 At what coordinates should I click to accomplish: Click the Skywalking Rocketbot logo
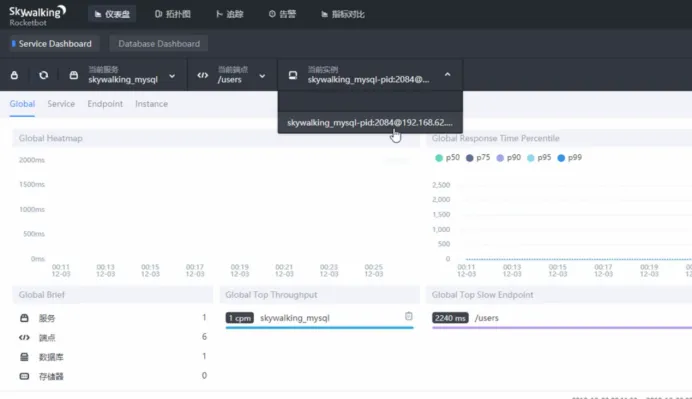click(x=38, y=15)
